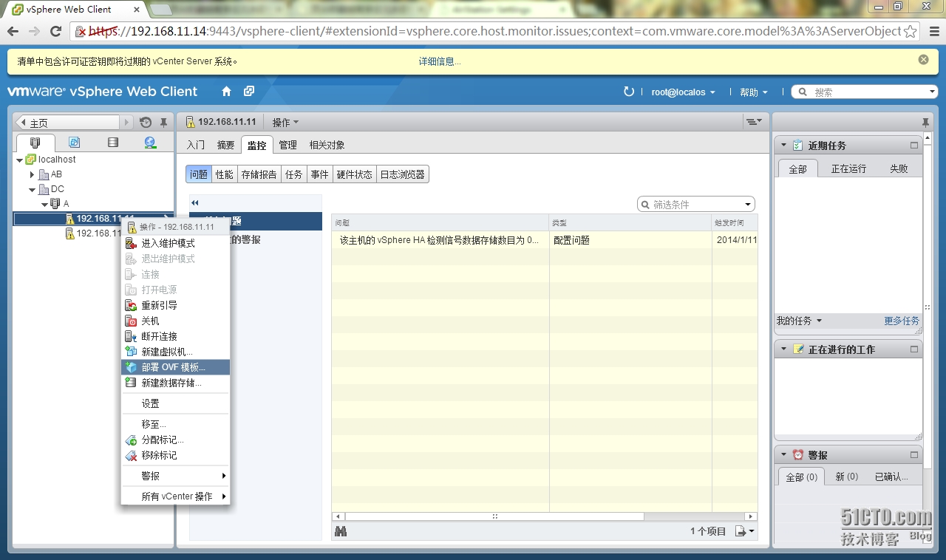This screenshot has height=560, width=946.
Task: Switch to Hosts and Clusters inventory tab
Action: point(35,143)
